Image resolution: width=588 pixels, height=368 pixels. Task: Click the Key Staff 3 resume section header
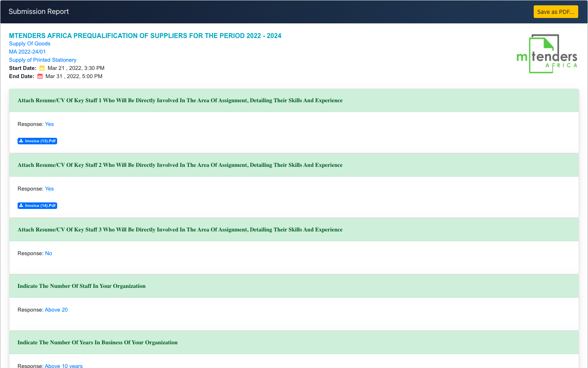point(294,230)
